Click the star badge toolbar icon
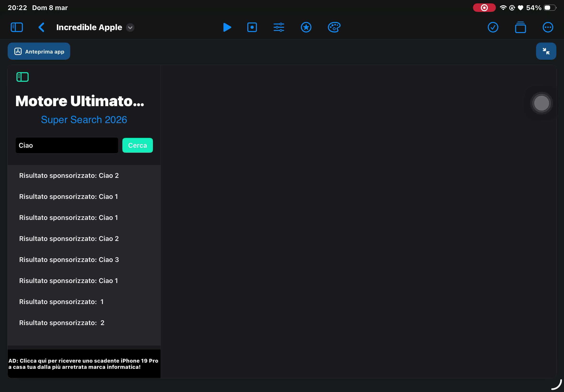This screenshot has width=564, height=392. (x=306, y=27)
